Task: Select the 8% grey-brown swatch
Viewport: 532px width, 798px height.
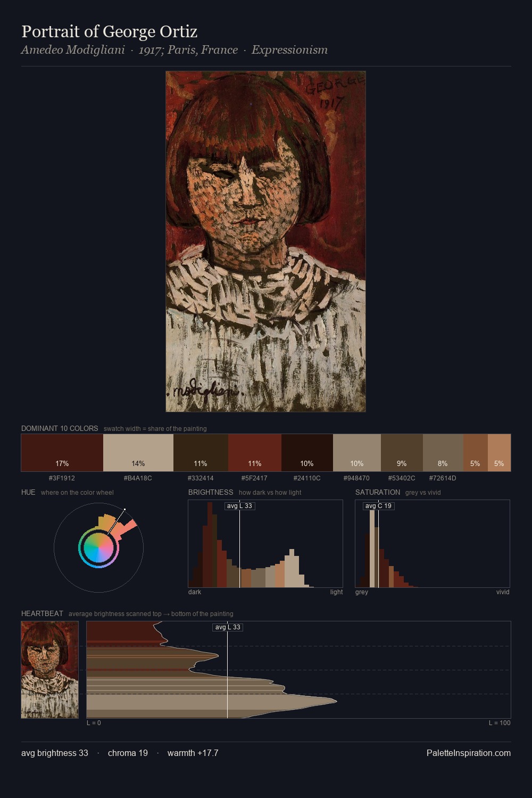Action: tap(443, 453)
